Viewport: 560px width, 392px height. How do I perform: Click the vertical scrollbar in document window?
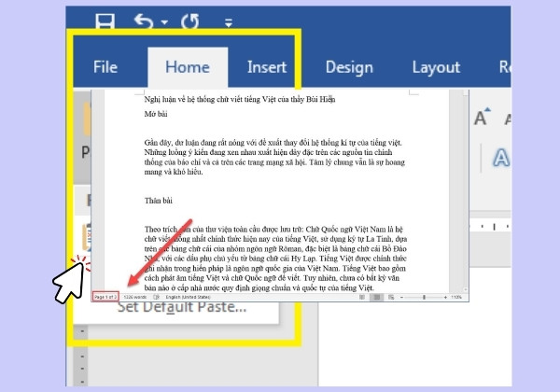[466, 191]
